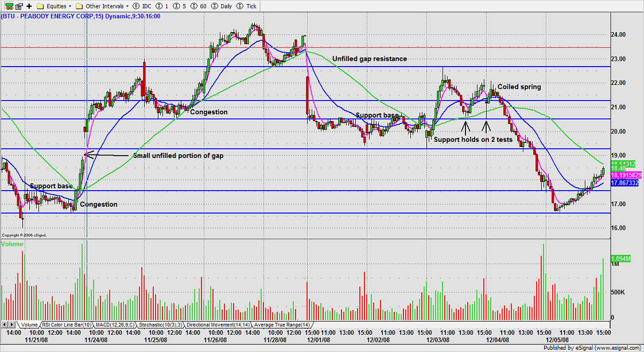Click the 'Coiled spring' annotation text
Screen dimensions: 644x352
[x=519, y=87]
